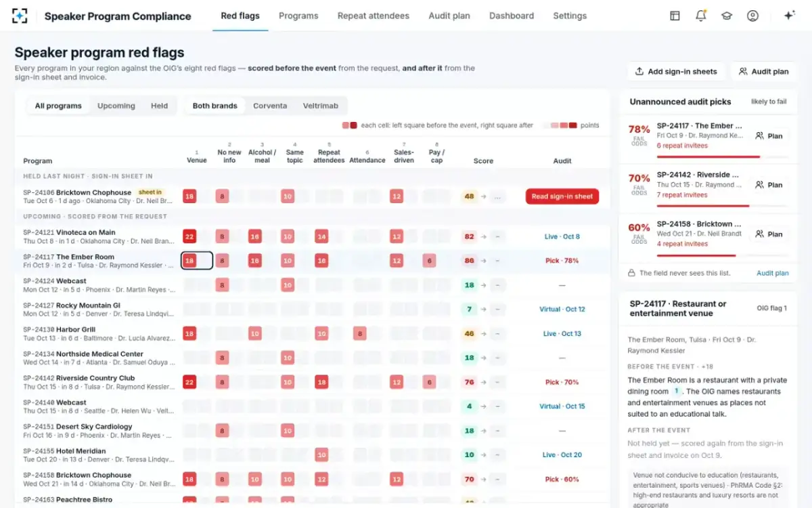Image resolution: width=812 pixels, height=508 pixels.
Task: Click the Pay/cap score 6 for The Ember Room
Action: [x=428, y=261]
